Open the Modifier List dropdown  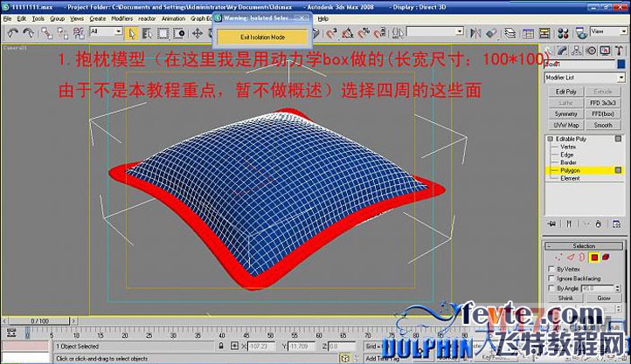(x=584, y=78)
